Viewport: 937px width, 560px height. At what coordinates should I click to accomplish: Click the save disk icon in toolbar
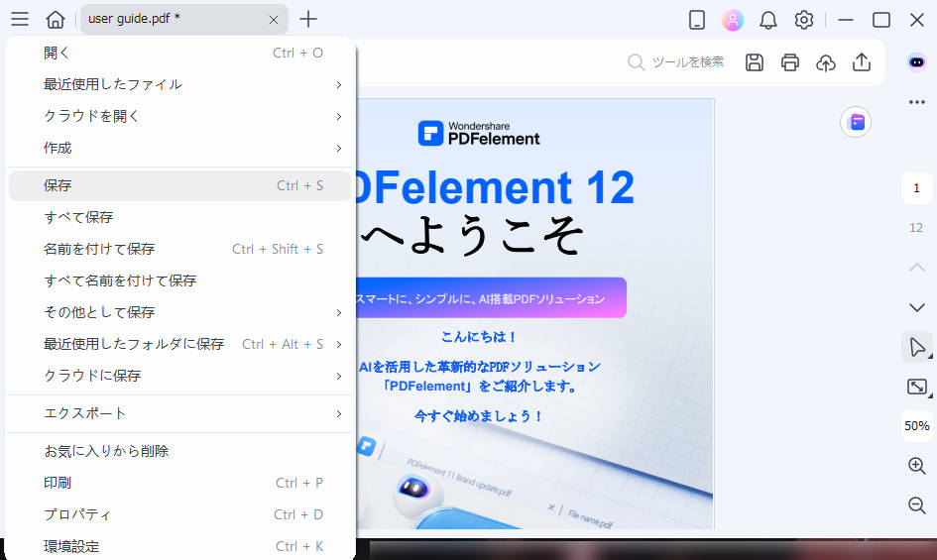755,62
